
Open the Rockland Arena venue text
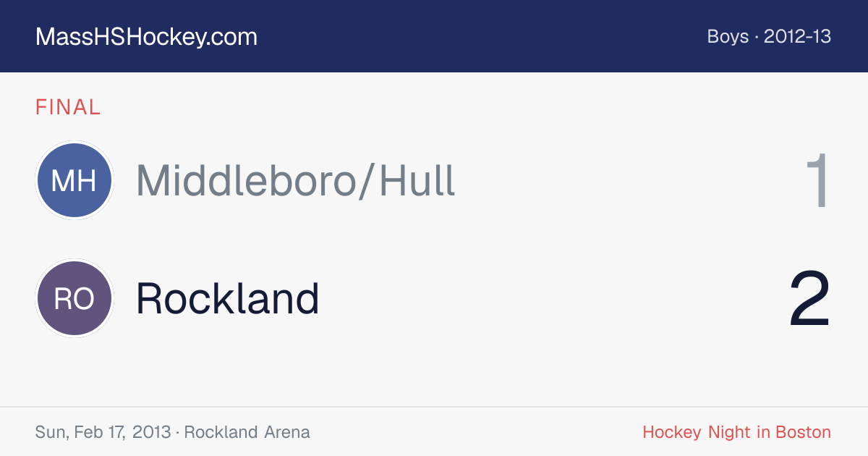[x=247, y=432]
